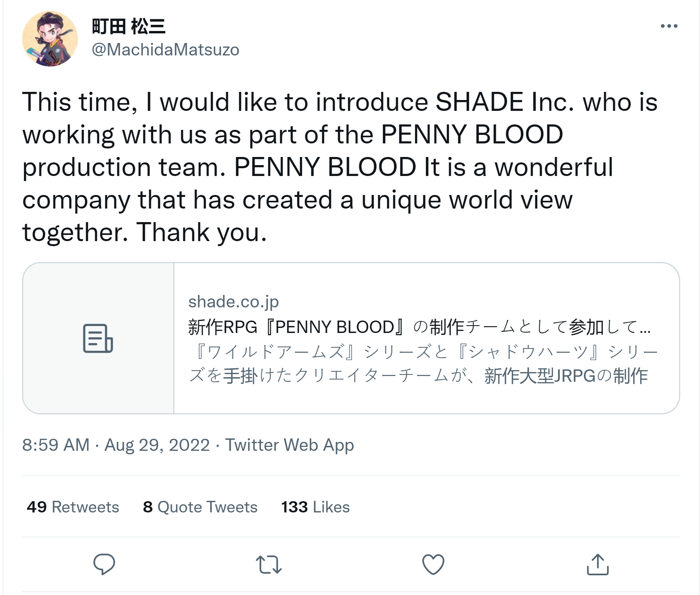Open the 新作RPG『PENNY BLOOD』 card headline

pos(419,327)
